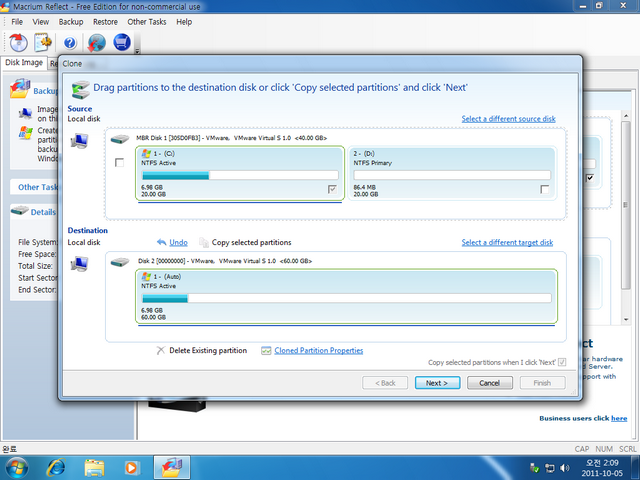Click the scrollbar up arrow in main window
This screenshot has width=640, height=480.
coord(626,116)
